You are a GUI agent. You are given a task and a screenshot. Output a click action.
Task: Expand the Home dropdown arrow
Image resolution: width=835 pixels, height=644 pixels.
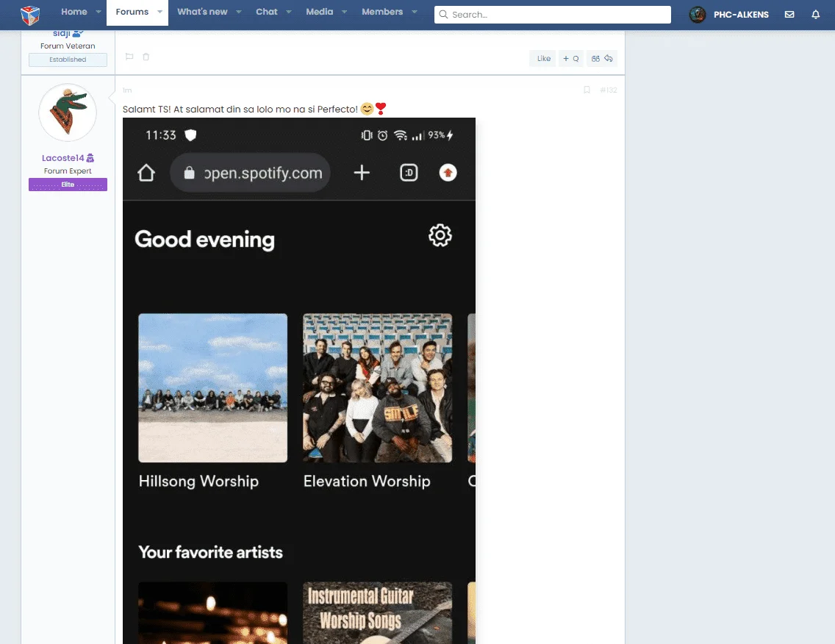click(x=98, y=12)
